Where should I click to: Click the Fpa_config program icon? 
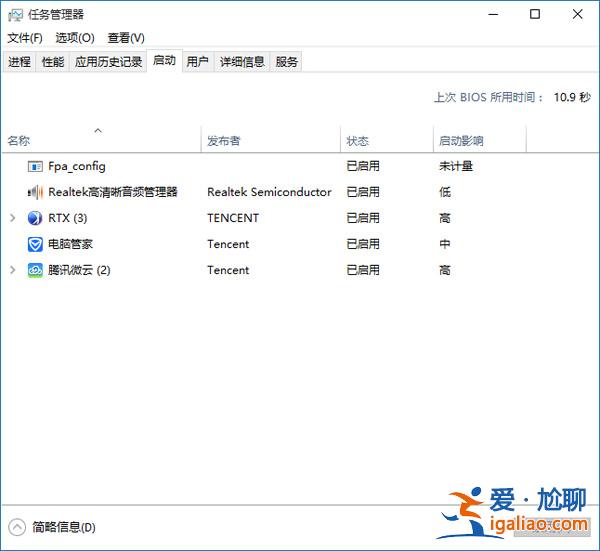(35, 167)
